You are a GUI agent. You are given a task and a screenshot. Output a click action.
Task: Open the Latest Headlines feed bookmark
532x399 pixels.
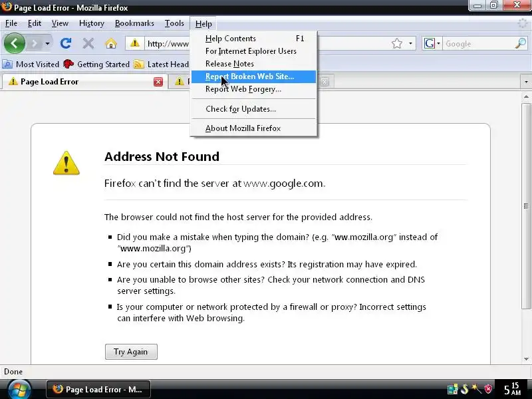162,64
